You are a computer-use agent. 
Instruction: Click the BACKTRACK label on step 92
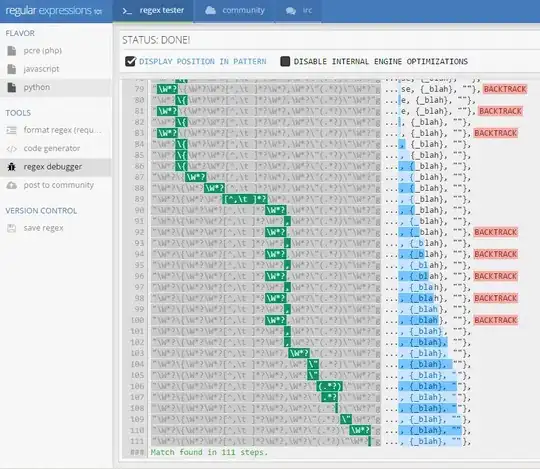click(496, 232)
